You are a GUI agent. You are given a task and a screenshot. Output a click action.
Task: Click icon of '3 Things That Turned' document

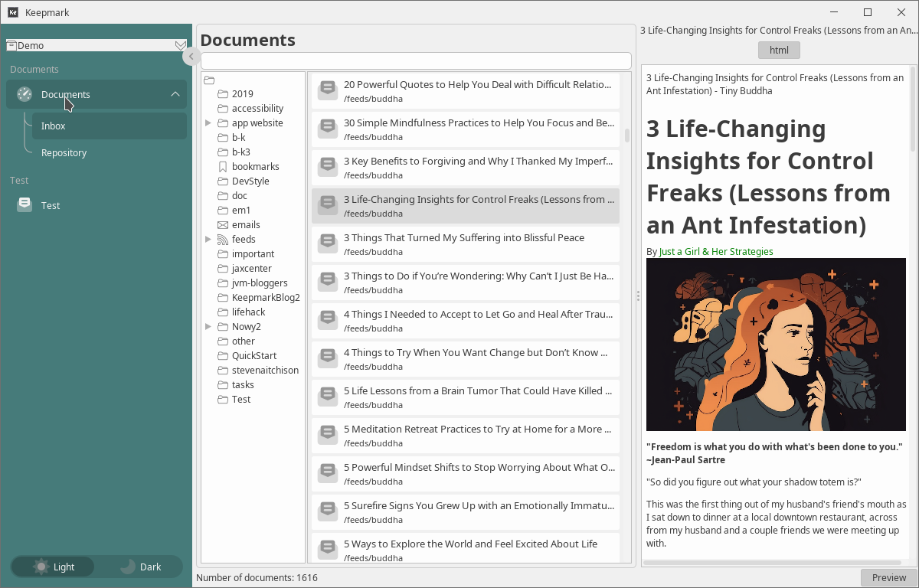tap(328, 243)
